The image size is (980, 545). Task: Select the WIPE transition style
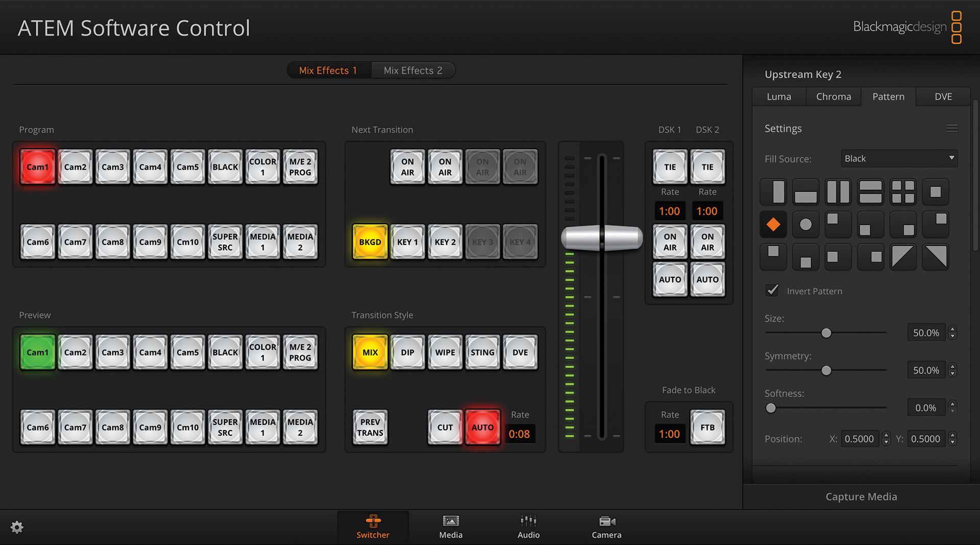(445, 352)
